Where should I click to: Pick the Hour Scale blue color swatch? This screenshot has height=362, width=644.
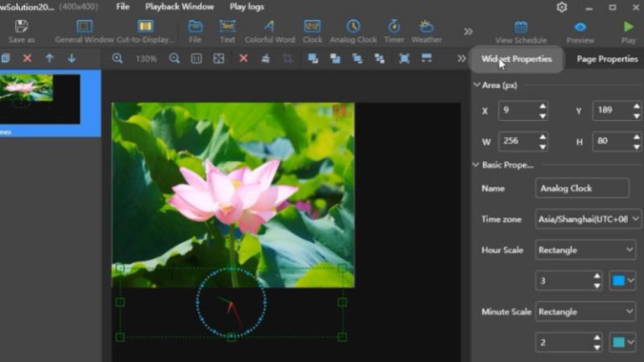[619, 281]
